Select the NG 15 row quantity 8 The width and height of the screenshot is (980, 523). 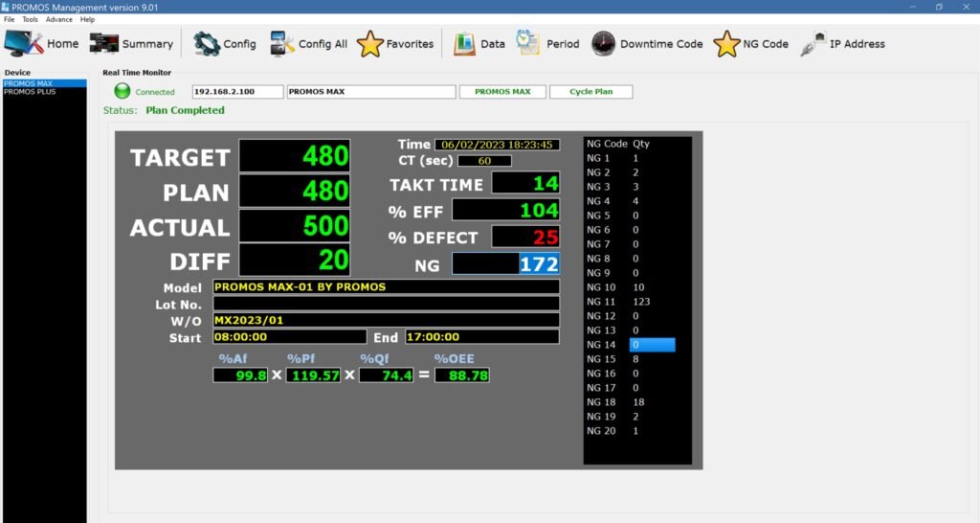635,359
